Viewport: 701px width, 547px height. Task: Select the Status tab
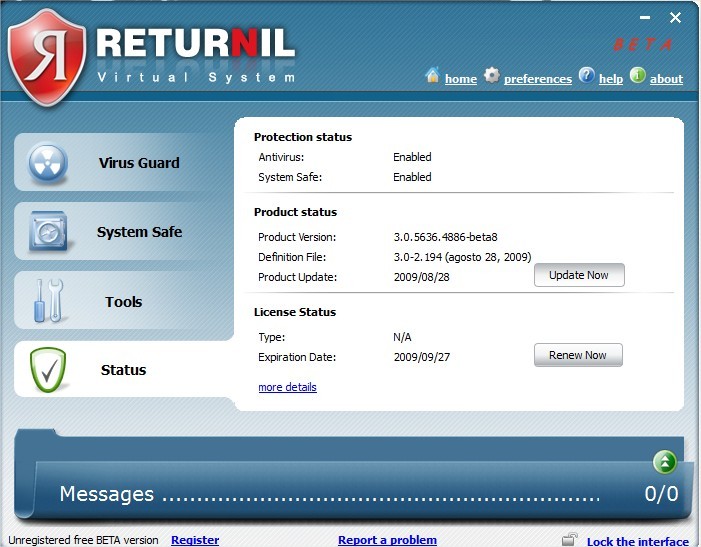point(124,369)
